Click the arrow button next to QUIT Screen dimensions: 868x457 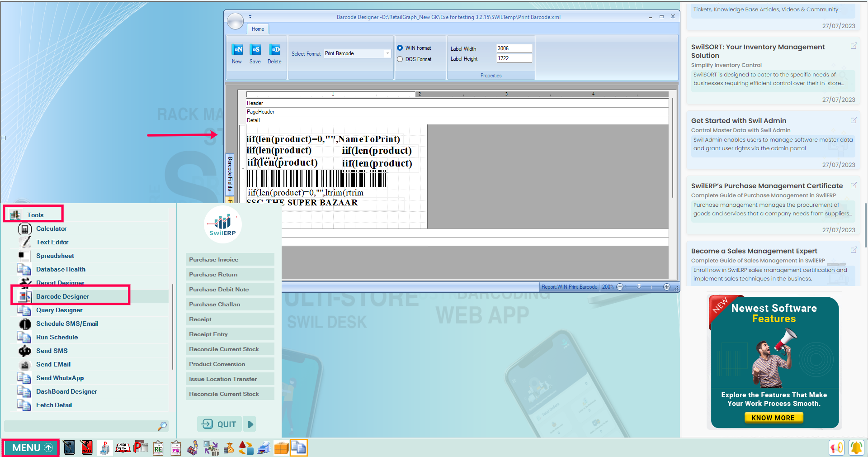click(250, 424)
